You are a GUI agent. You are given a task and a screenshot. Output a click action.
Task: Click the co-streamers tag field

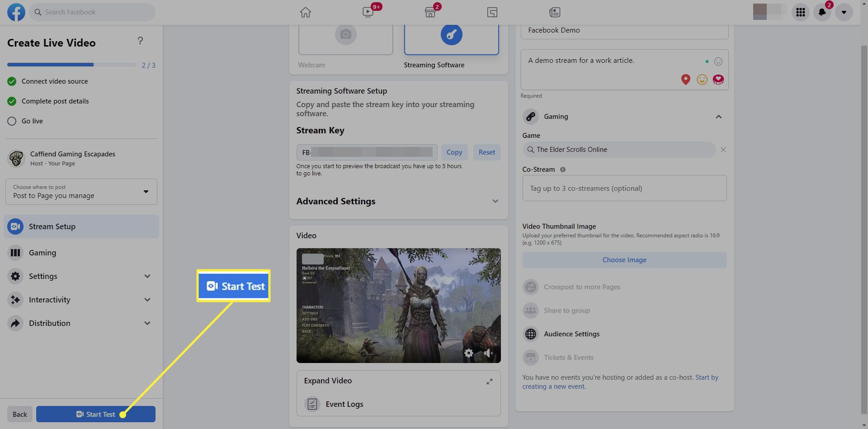pos(624,189)
